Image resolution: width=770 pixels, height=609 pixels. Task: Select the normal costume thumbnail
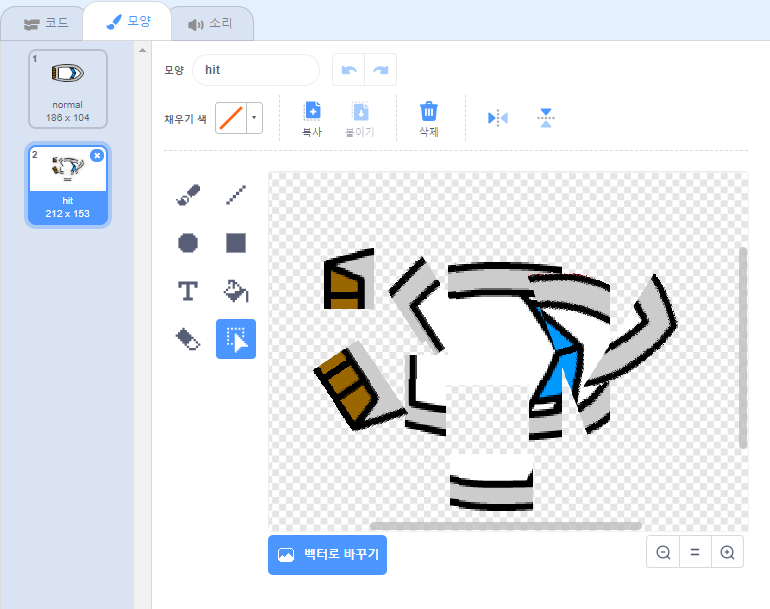68,88
